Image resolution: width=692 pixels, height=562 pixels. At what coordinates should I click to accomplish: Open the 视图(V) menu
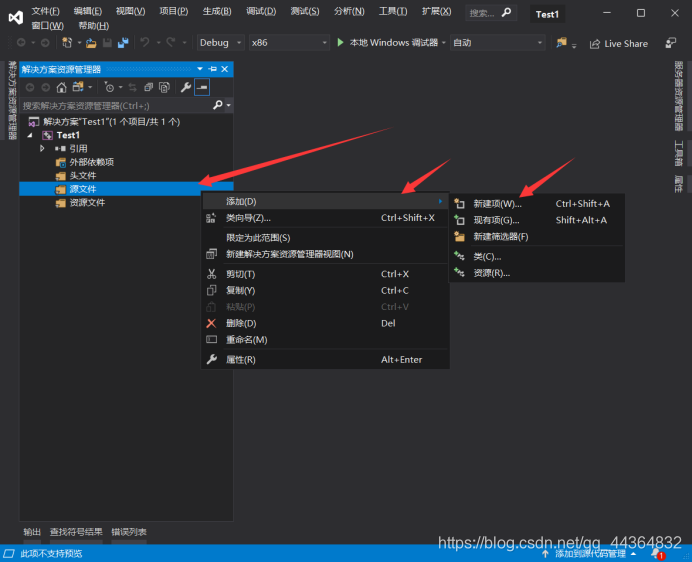130,11
